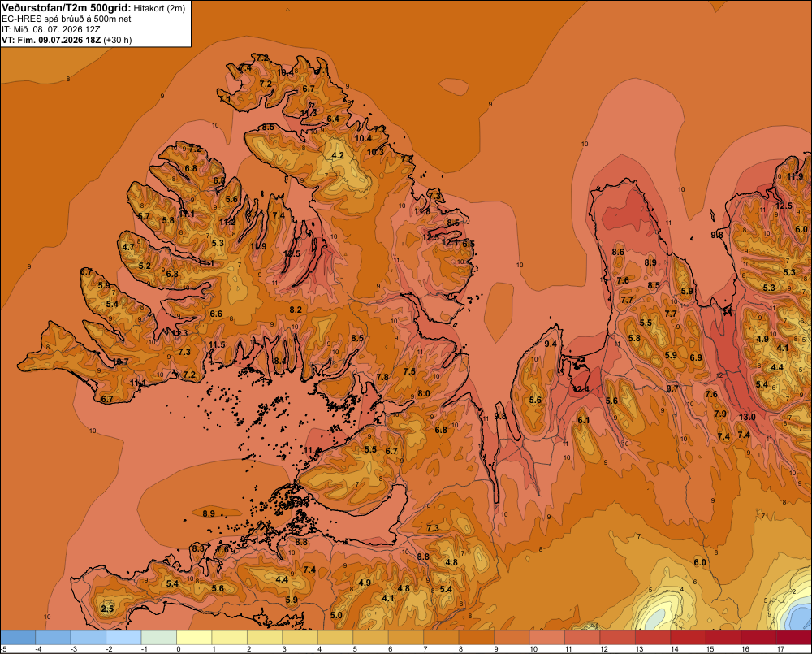Click the '4.7' temperature value on the map
The width and height of the screenshot is (812, 654).
[x=128, y=247]
